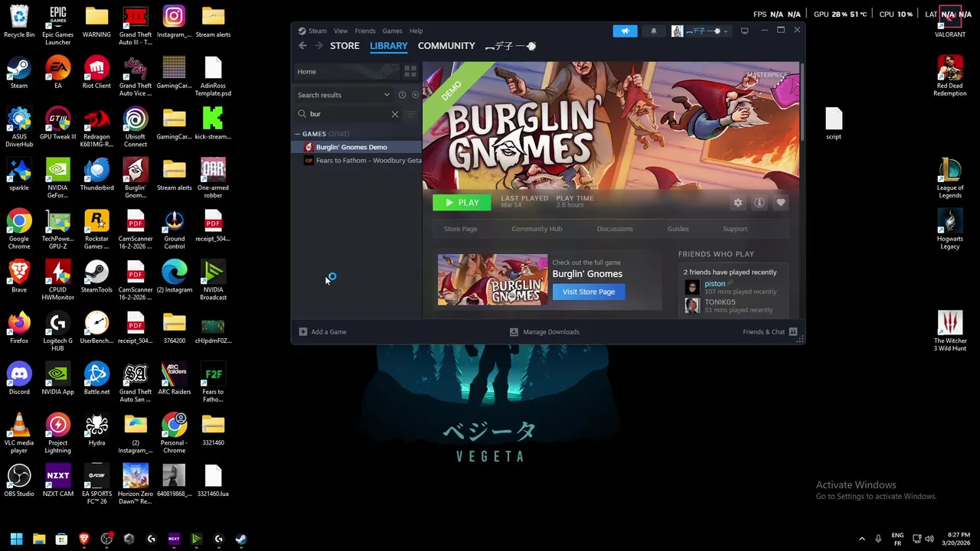Click the Steam back navigation arrow
980x551 pixels.
(302, 46)
